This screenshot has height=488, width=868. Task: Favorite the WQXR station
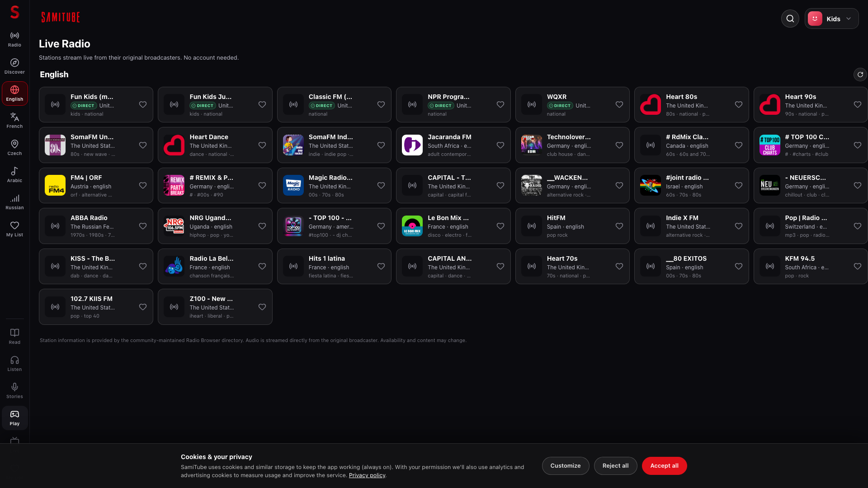coord(619,105)
